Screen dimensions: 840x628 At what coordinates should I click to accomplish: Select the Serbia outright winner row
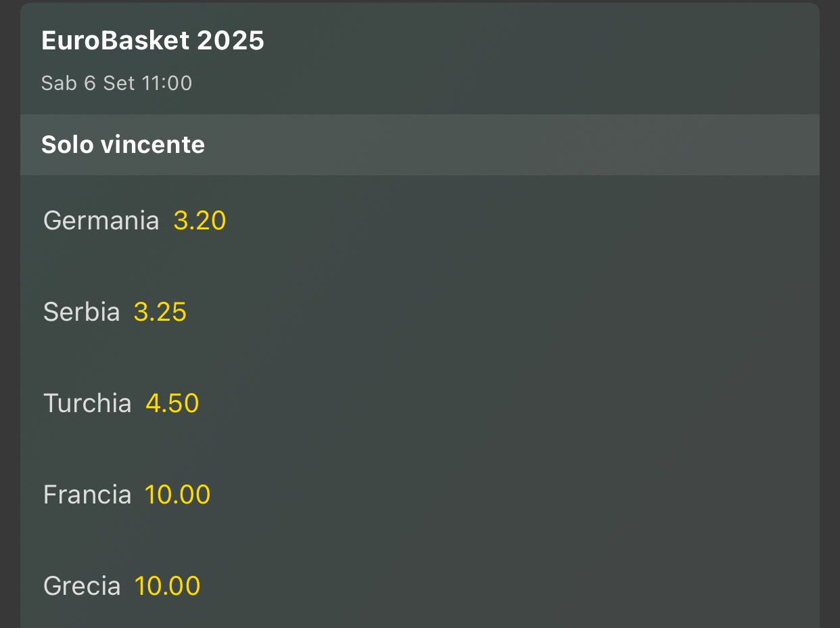420,312
